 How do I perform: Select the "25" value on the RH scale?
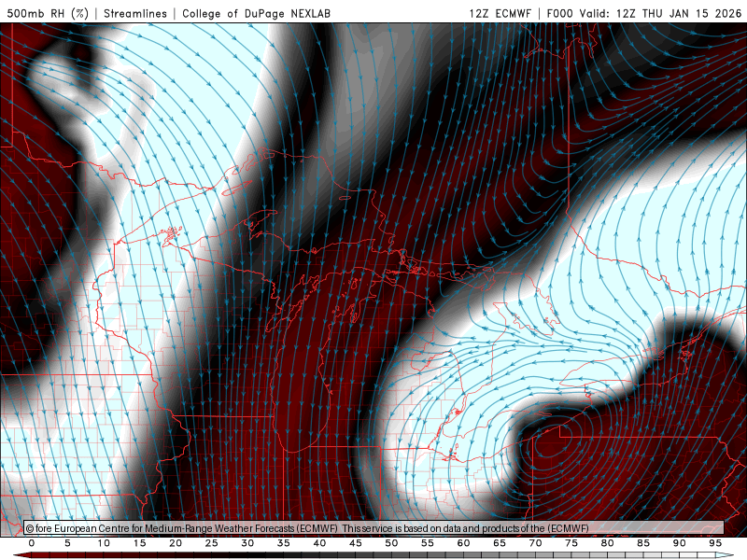click(212, 543)
